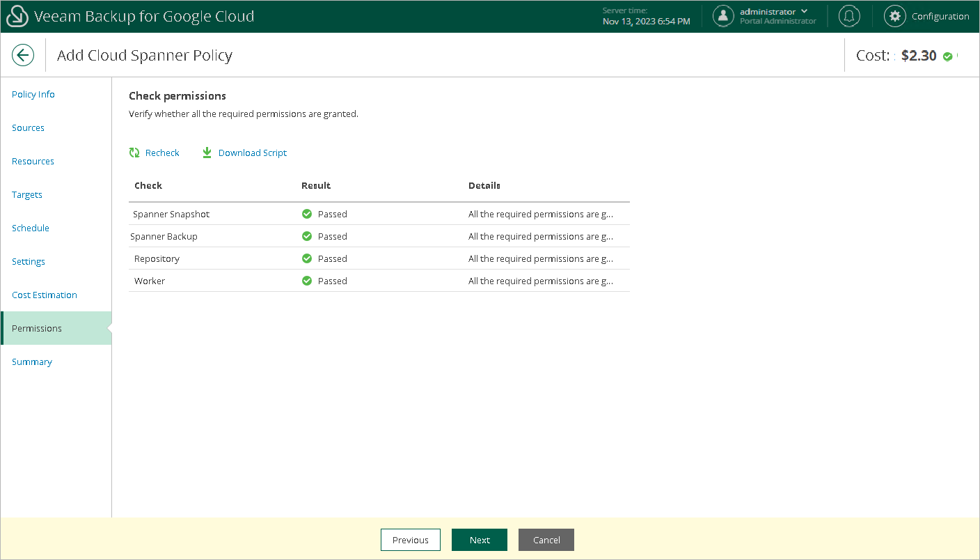
Task: Open the Sources step
Action: pos(28,127)
